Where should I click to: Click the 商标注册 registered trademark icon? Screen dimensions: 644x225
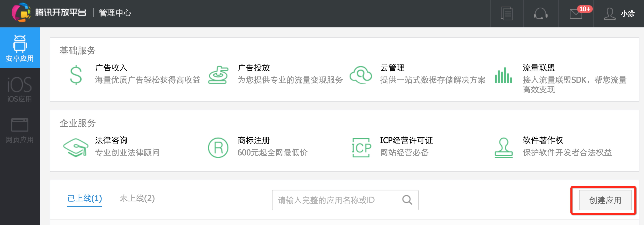coord(218,148)
